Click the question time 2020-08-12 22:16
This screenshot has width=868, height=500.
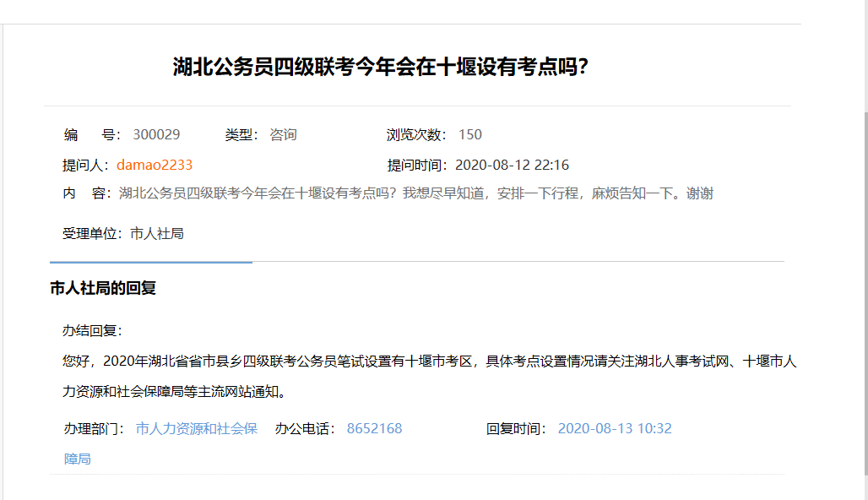tap(512, 165)
